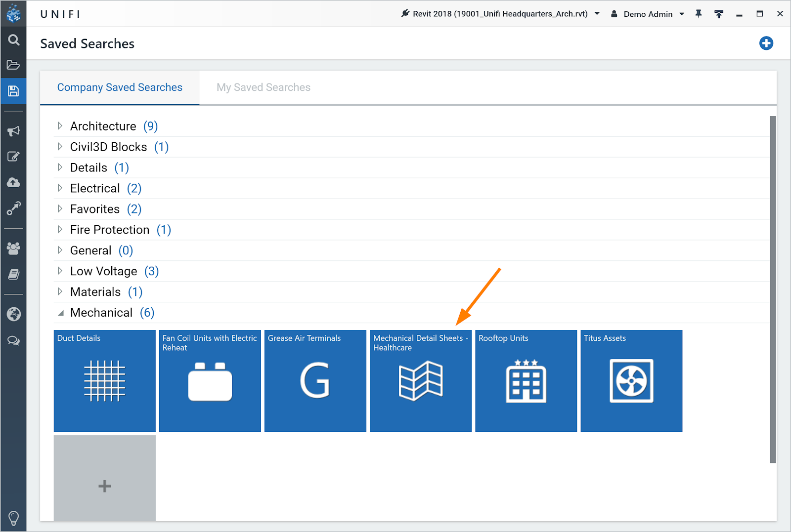Select the Saved Searches disk icon in sidebar
The width and height of the screenshot is (791, 532).
[13, 91]
